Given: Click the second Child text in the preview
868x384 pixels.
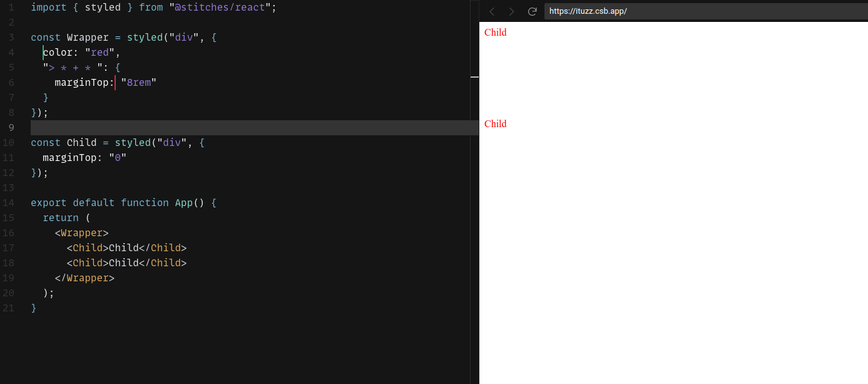Looking at the screenshot, I should click(x=495, y=123).
